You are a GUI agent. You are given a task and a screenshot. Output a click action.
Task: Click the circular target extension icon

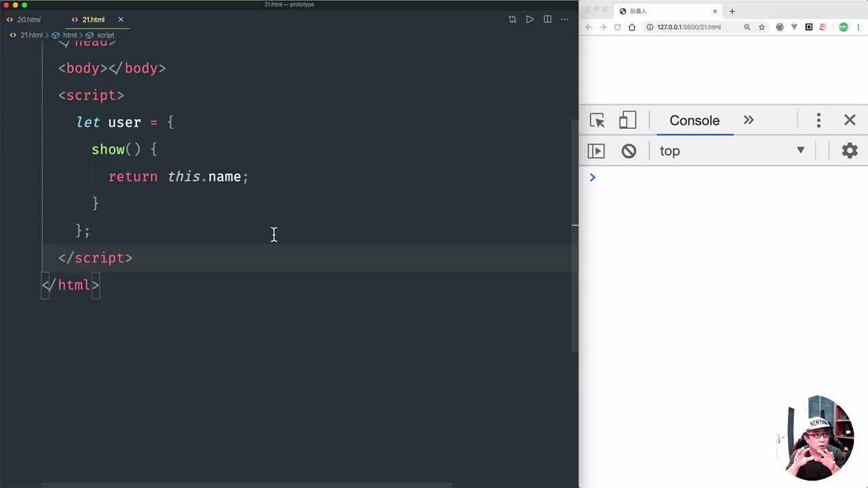click(x=779, y=27)
